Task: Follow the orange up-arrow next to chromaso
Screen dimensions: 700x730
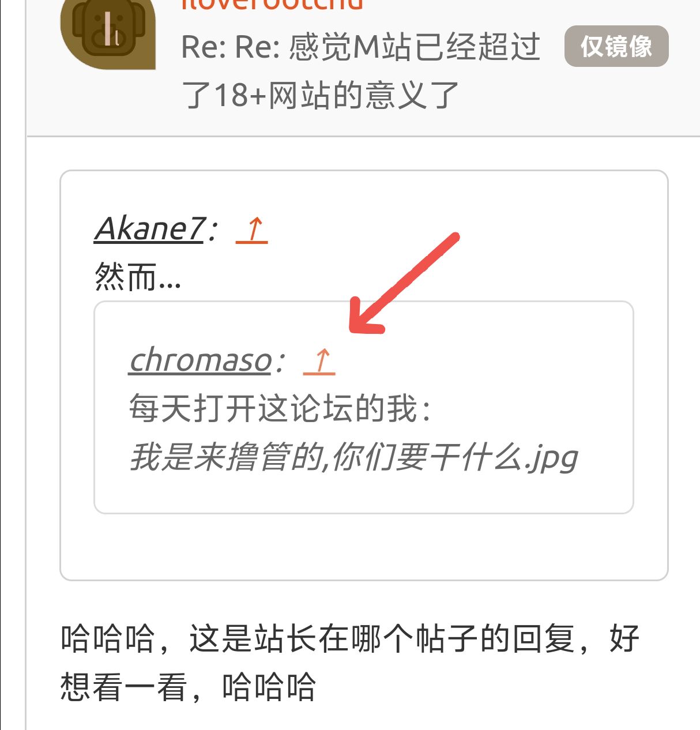Action: coord(319,361)
